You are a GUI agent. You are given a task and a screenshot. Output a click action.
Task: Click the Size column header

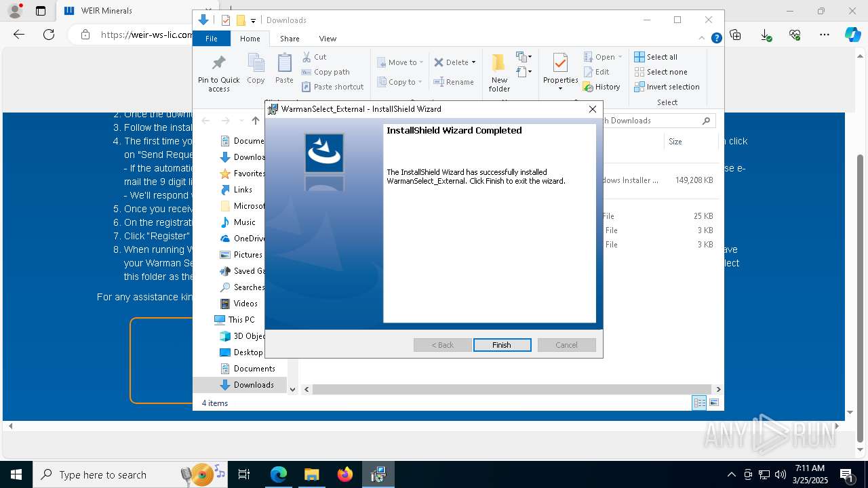pos(675,142)
